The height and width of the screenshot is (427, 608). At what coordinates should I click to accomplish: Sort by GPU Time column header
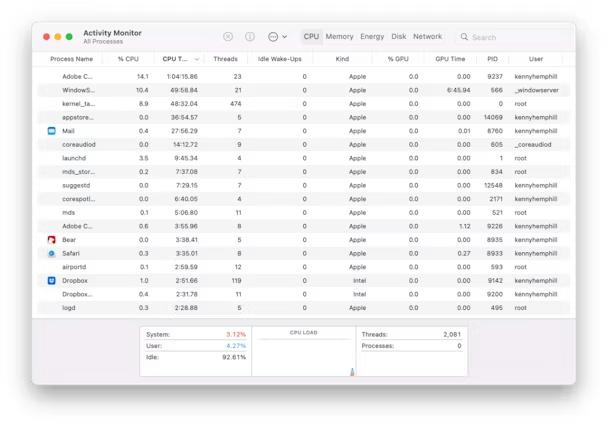[450, 59]
